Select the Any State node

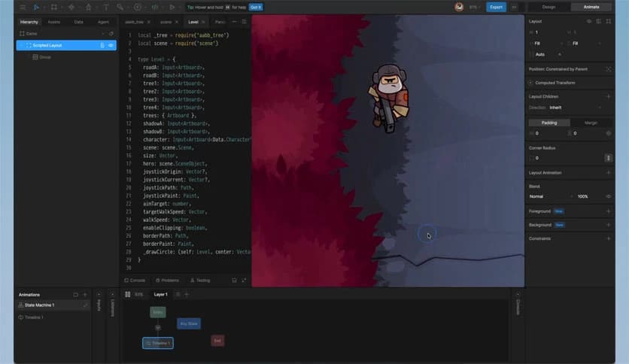pos(189,323)
